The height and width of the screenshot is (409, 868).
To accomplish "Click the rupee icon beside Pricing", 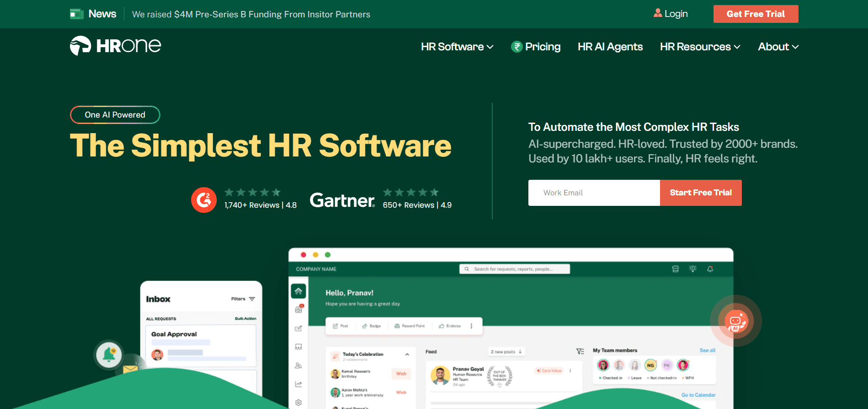I will (517, 47).
